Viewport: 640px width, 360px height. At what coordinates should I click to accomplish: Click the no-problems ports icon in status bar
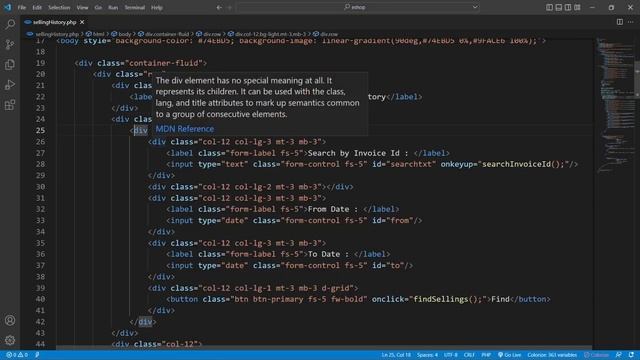click(37, 355)
